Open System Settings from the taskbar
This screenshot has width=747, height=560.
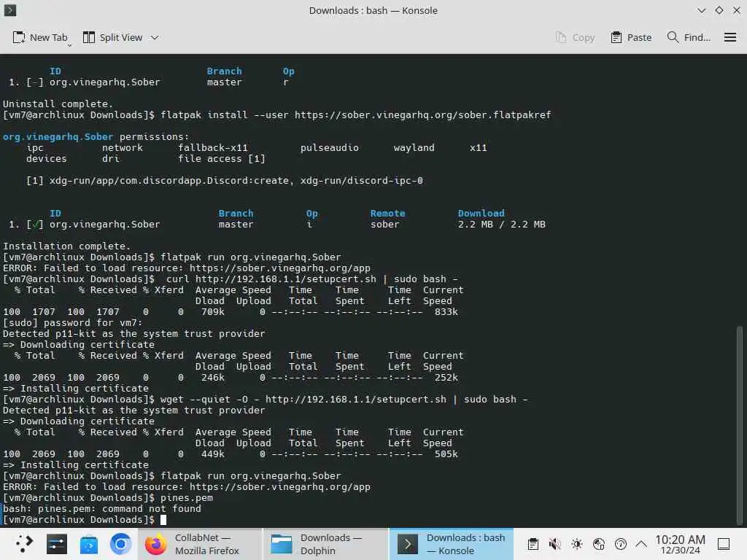[x=57, y=544]
